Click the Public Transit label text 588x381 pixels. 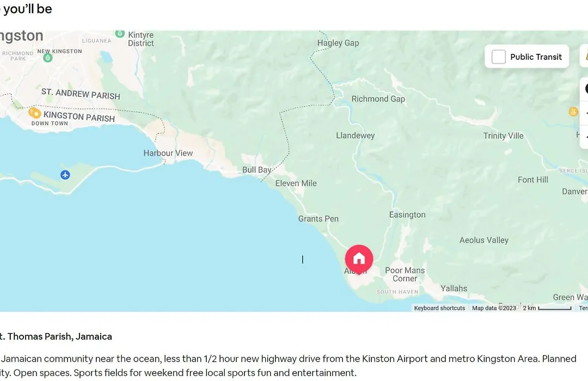coord(536,57)
